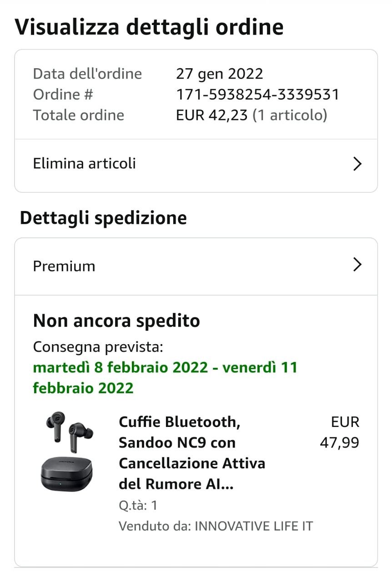
Task: Tap the Dettagli spedizione section heading
Action: (103, 218)
